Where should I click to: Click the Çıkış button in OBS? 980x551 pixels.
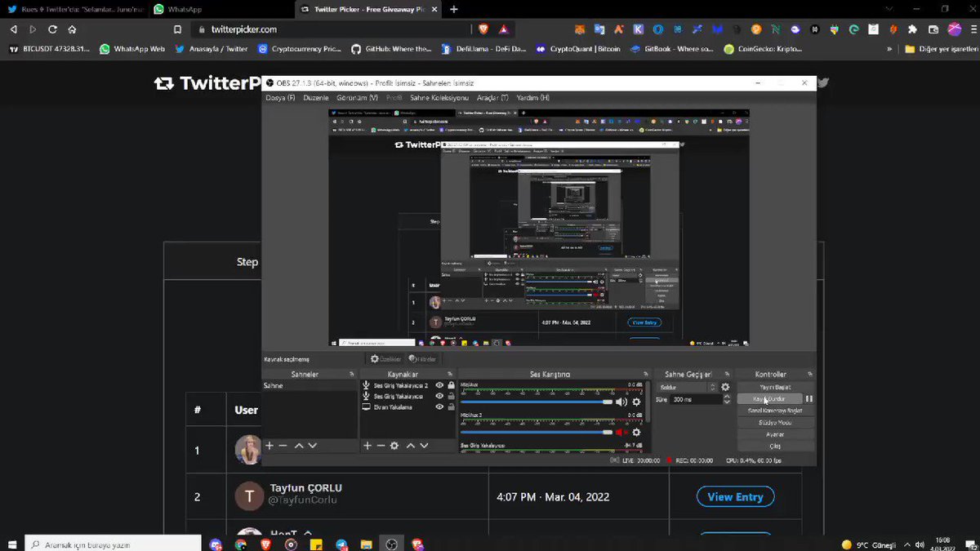[x=775, y=446]
